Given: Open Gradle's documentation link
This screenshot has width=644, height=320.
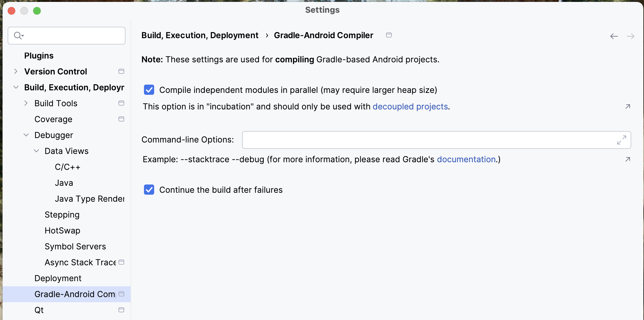Looking at the screenshot, I should tap(466, 159).
